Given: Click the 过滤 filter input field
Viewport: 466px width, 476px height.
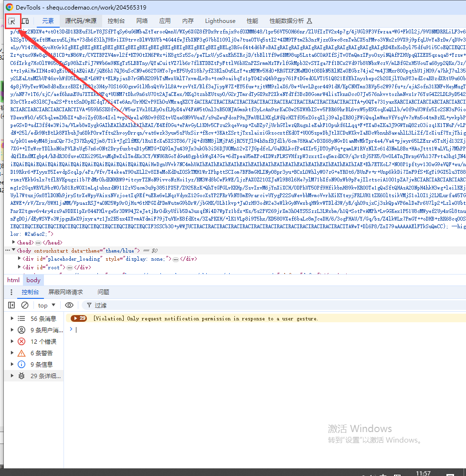Looking at the screenshot, I should 273,305.
